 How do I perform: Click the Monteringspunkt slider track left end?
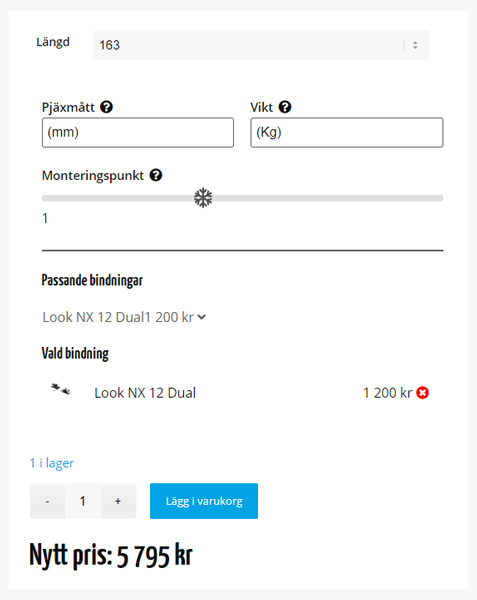(x=45, y=198)
